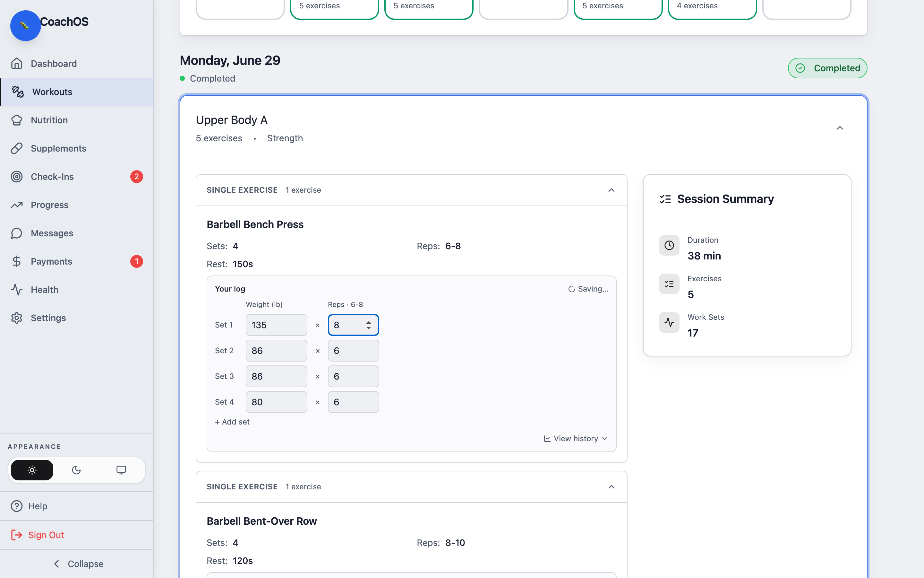Click the Completed status button

coord(827,68)
